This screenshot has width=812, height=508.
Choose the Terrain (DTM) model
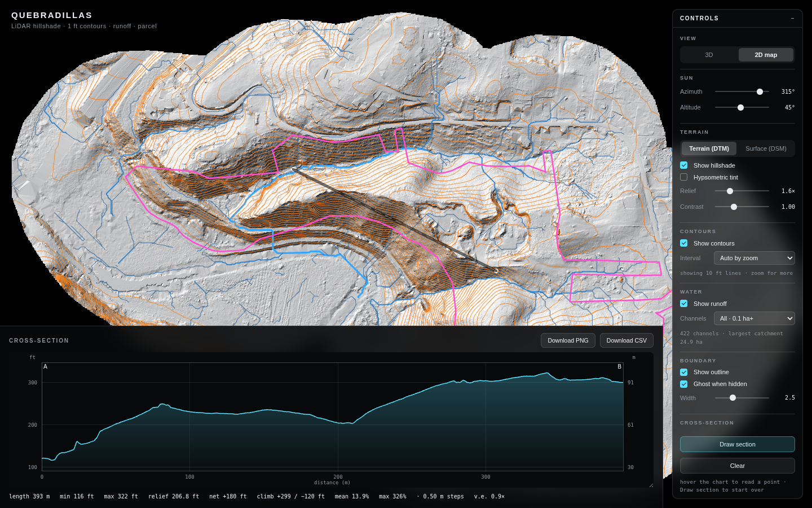(x=709, y=148)
